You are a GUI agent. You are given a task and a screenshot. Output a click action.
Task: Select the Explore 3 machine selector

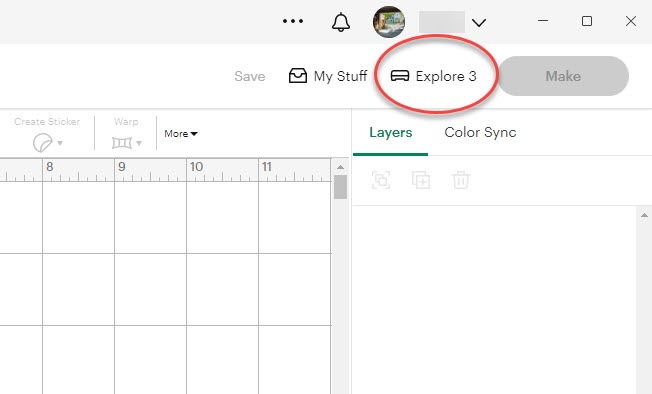434,76
